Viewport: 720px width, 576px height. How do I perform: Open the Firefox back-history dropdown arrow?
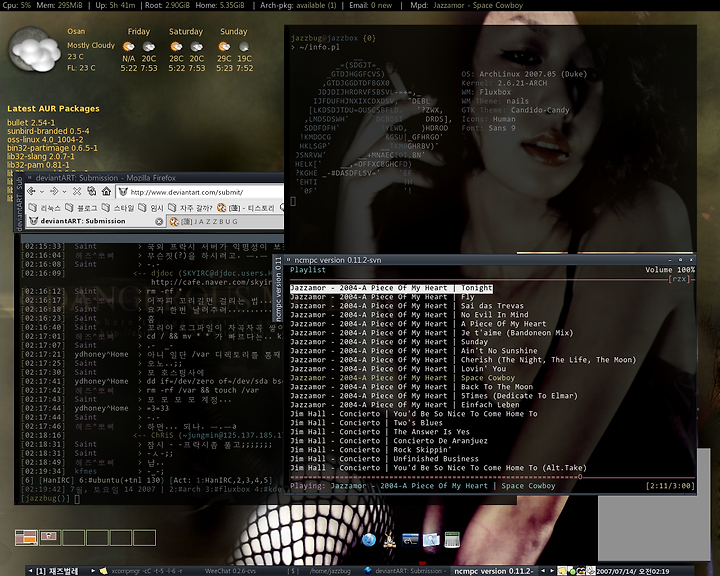point(42,192)
